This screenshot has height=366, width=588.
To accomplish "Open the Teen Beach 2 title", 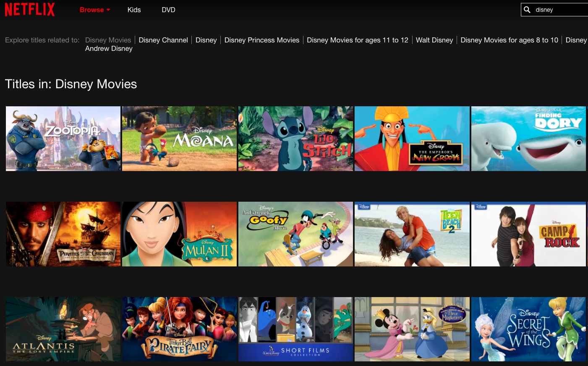I will click(x=412, y=234).
